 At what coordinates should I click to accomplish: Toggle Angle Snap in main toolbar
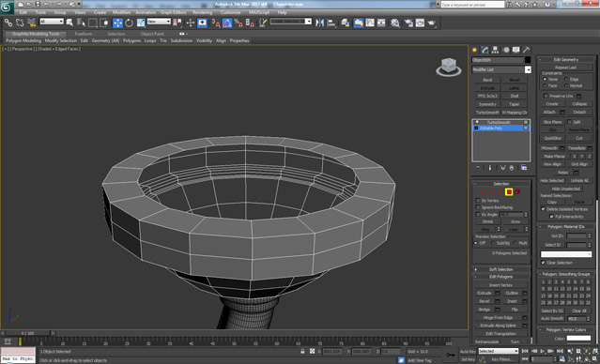pos(227,23)
